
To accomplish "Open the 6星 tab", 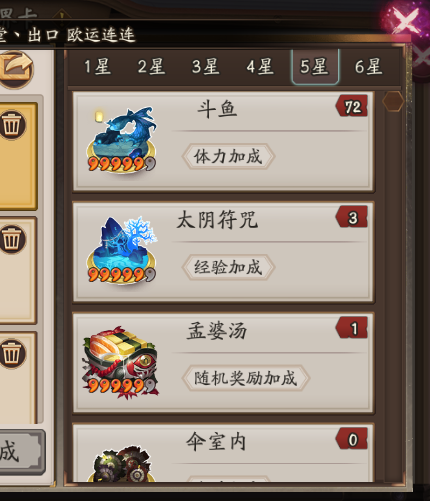I will pos(368,66).
